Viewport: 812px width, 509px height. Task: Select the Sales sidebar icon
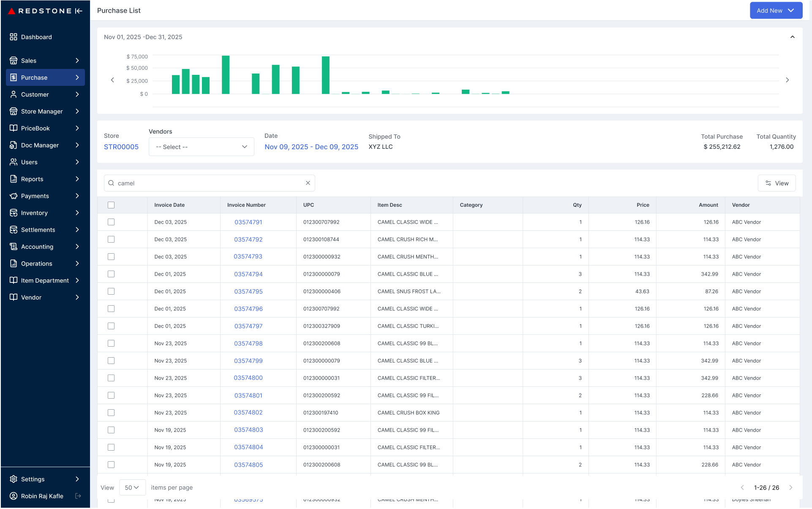tap(14, 60)
